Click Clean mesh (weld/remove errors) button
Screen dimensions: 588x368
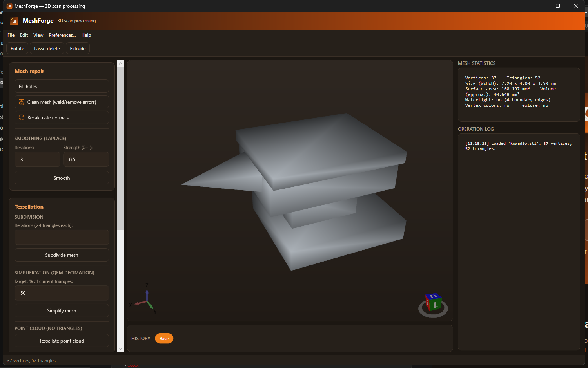62,102
